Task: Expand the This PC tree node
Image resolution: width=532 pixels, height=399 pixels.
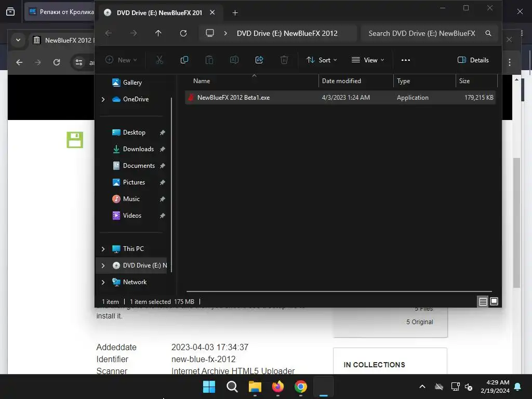Action: (103, 249)
